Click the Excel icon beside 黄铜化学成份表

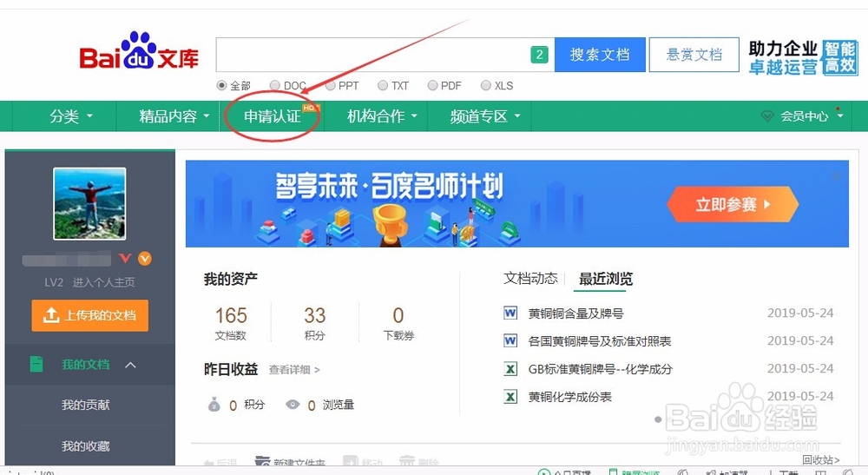(x=510, y=396)
